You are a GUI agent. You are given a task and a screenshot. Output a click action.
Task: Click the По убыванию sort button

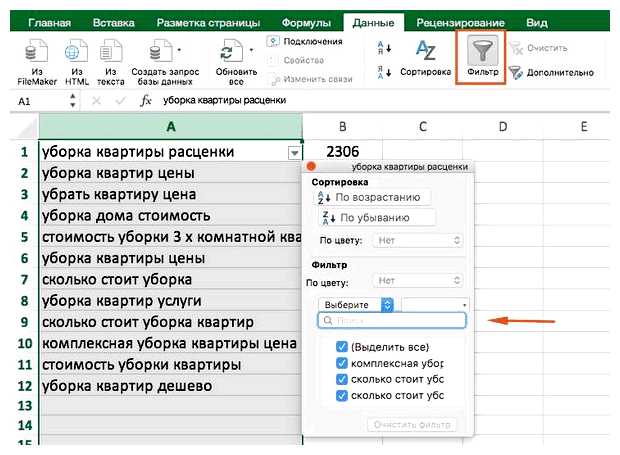(378, 218)
